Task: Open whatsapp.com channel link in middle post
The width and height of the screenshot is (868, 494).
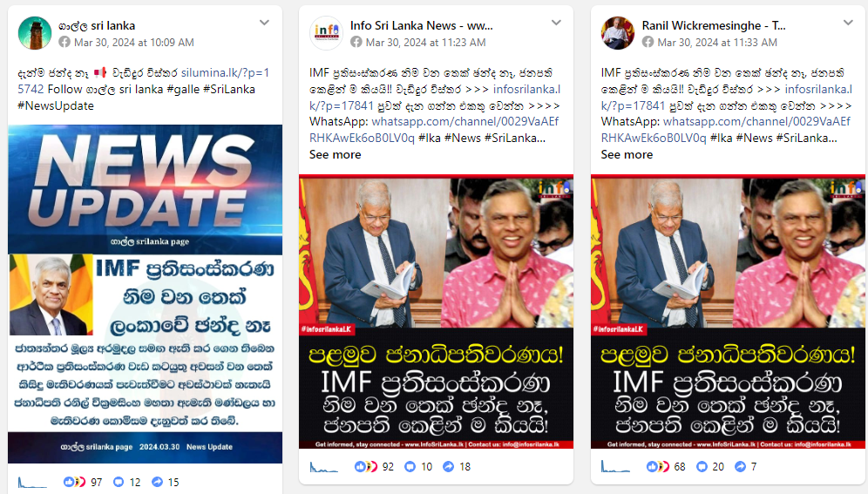Action: point(434,130)
